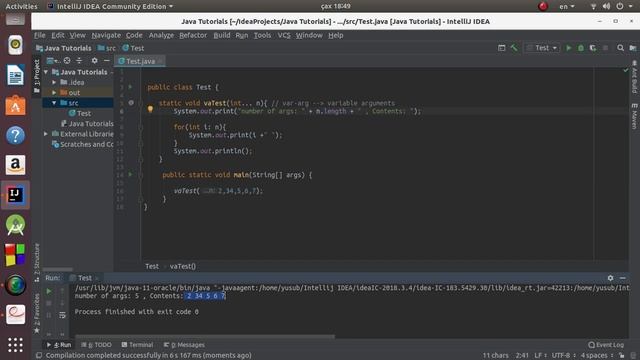Start debugging with the green bug icon
640x360 pixels.
(x=581, y=48)
